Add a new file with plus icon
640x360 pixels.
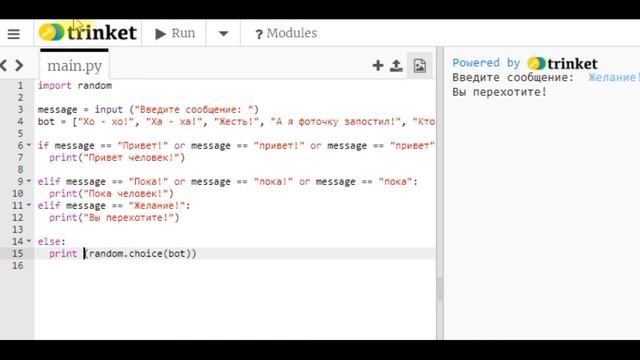click(x=378, y=66)
